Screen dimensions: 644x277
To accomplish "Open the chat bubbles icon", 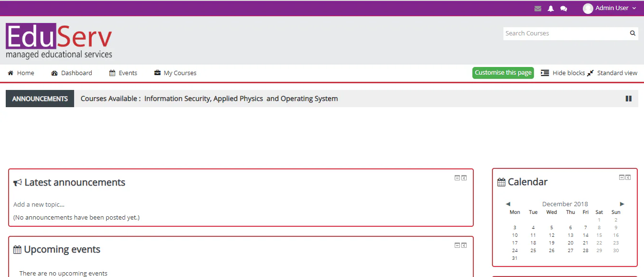I will click(564, 9).
